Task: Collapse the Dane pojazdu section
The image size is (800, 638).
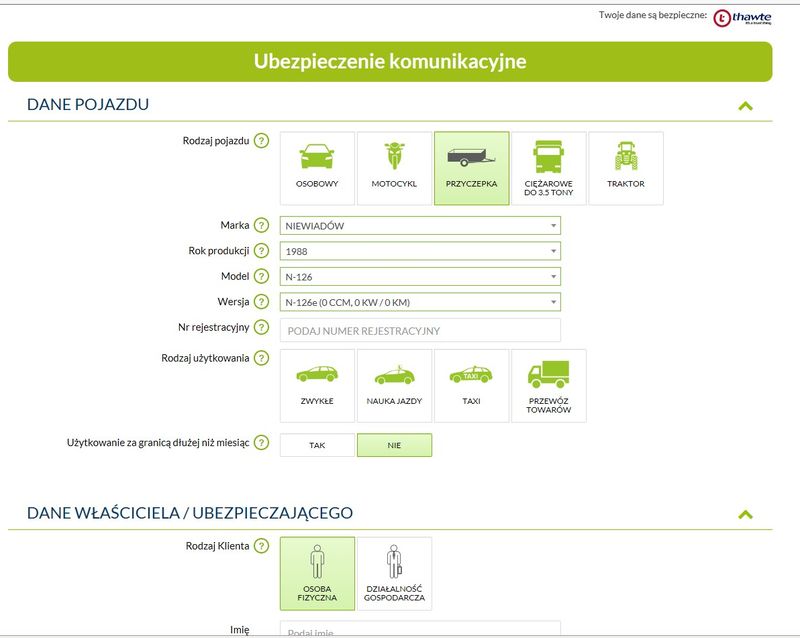Action: [744, 106]
